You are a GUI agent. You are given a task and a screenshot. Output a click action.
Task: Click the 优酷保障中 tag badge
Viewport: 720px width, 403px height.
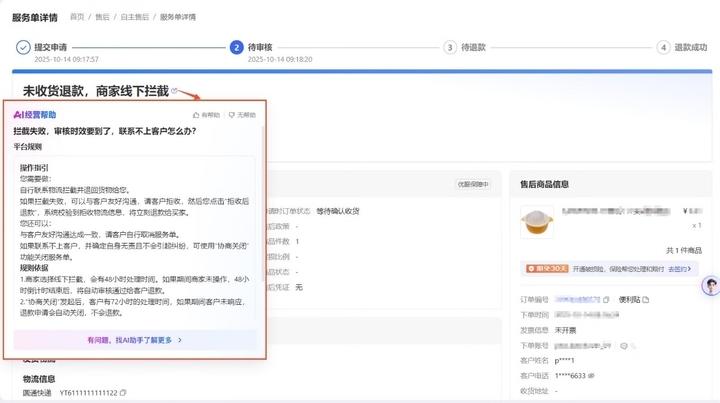pos(472,184)
